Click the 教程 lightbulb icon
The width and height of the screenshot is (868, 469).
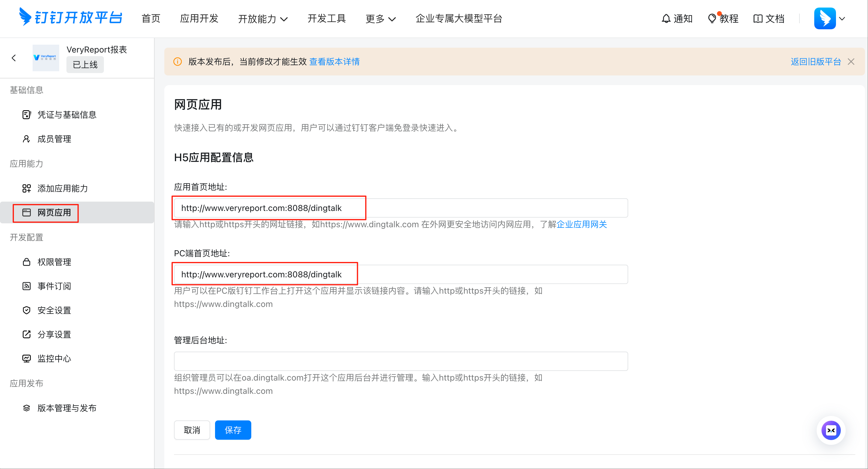pos(712,18)
